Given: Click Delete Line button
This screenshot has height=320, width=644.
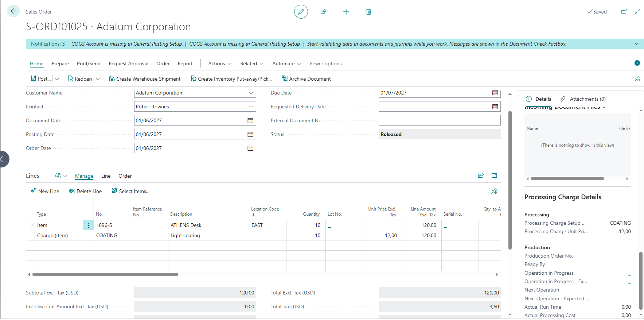Looking at the screenshot, I should coord(85,191).
